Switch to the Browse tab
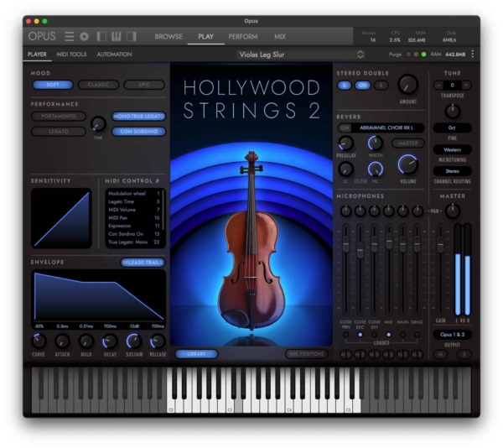The height and width of the screenshot is (448, 503). (169, 37)
